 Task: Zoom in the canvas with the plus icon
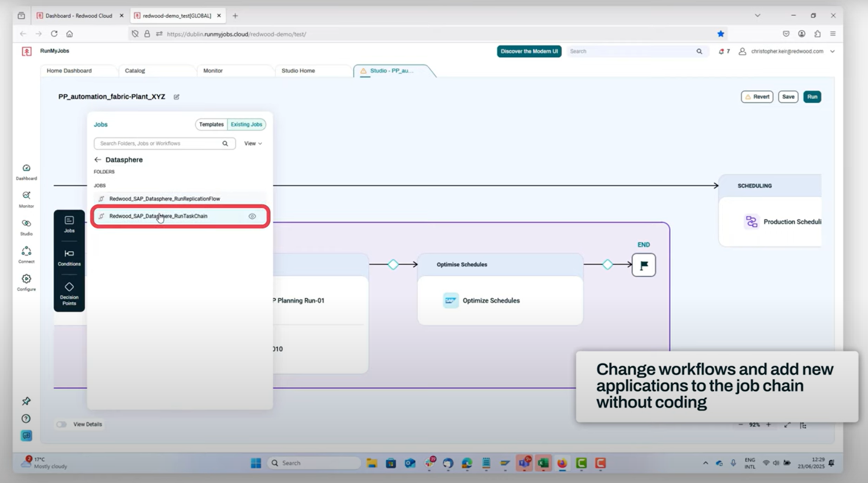tap(768, 424)
